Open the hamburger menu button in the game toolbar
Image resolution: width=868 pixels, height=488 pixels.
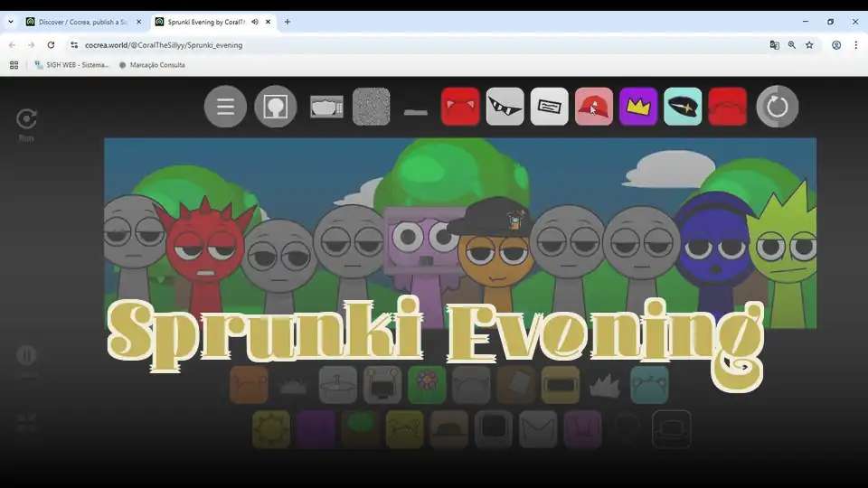point(225,107)
